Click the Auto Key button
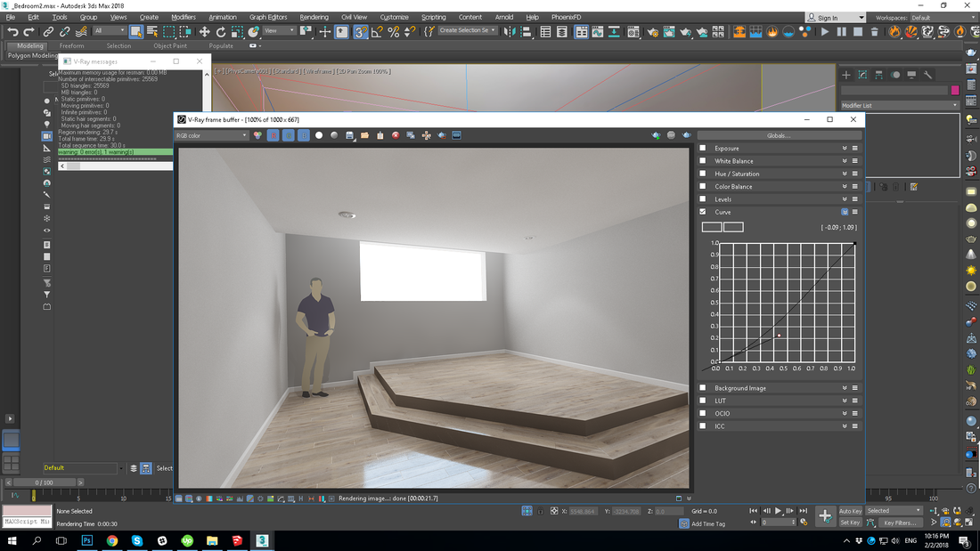This screenshot has width=980, height=551. coord(850,511)
